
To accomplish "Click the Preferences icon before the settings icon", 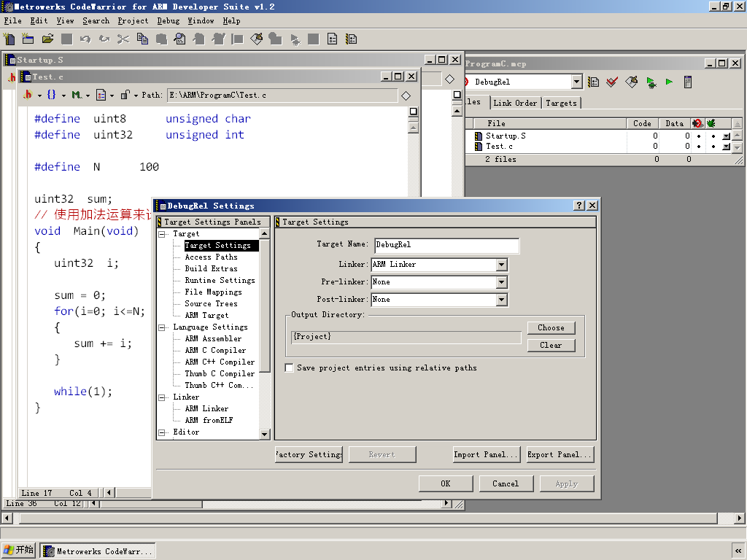I will [x=333, y=39].
